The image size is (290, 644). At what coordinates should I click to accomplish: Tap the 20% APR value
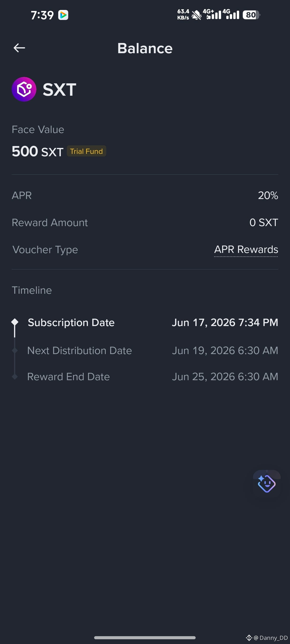point(268,195)
